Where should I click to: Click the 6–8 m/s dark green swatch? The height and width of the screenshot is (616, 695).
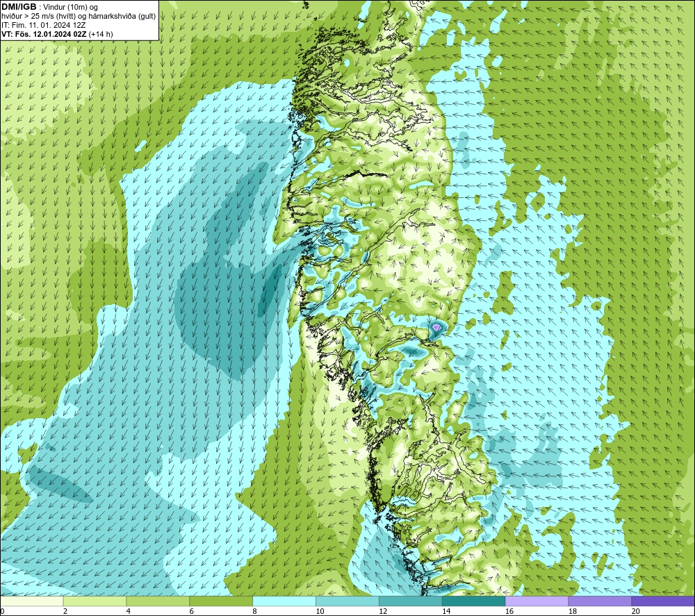coord(221,601)
